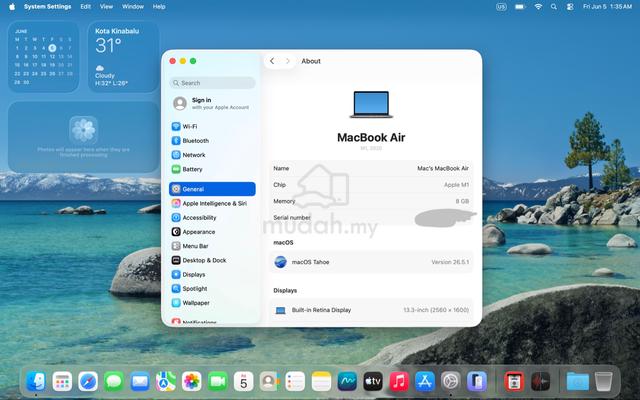Select General in the settings sidebar
Screen dimensions: 640x400
click(212, 189)
